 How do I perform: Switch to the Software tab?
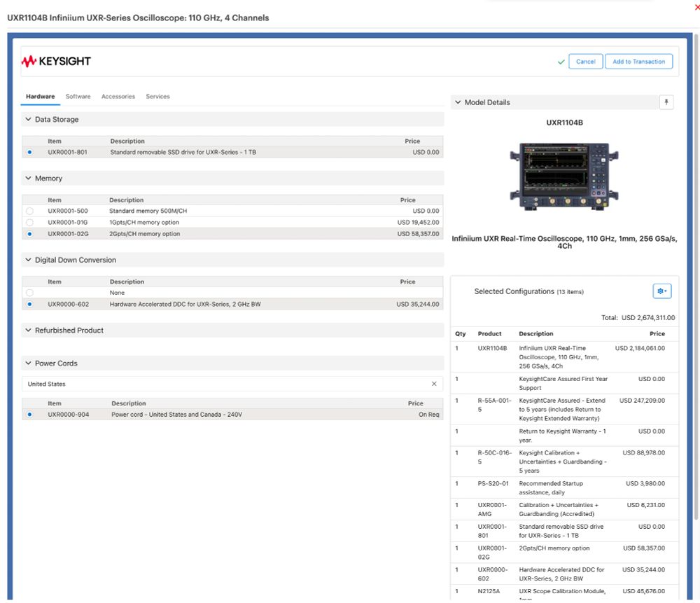[78, 97]
